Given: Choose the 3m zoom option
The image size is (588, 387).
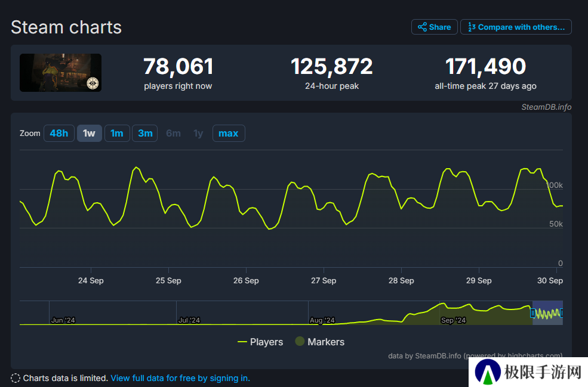Looking at the screenshot, I should pos(145,134).
